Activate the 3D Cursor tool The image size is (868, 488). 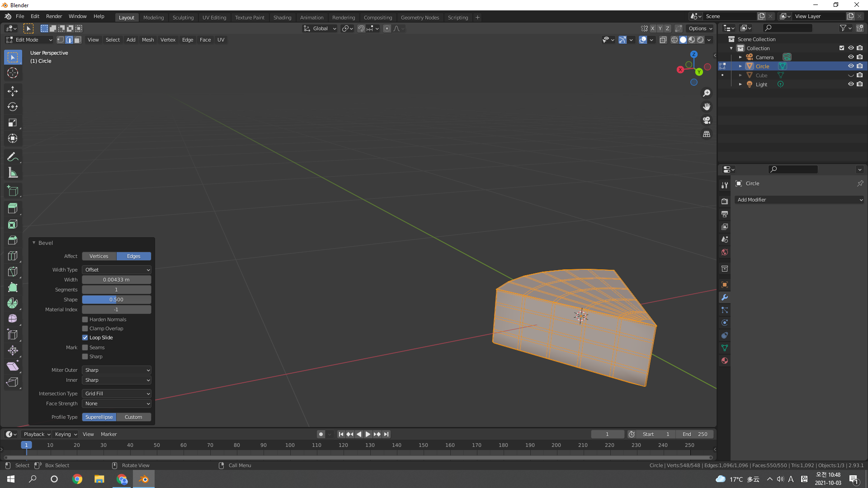(x=13, y=73)
